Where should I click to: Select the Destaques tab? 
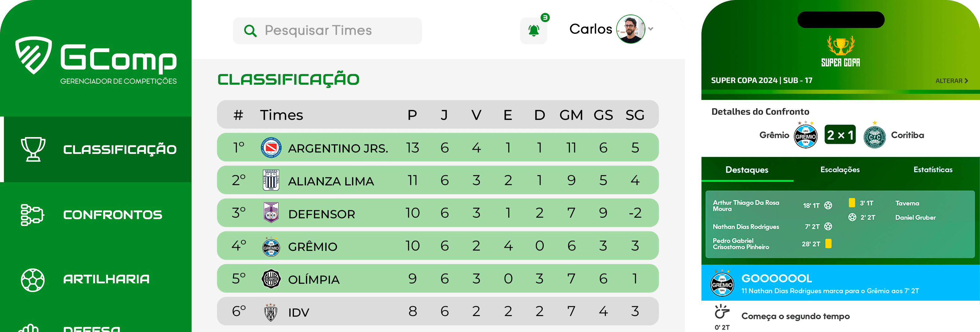[x=747, y=170]
